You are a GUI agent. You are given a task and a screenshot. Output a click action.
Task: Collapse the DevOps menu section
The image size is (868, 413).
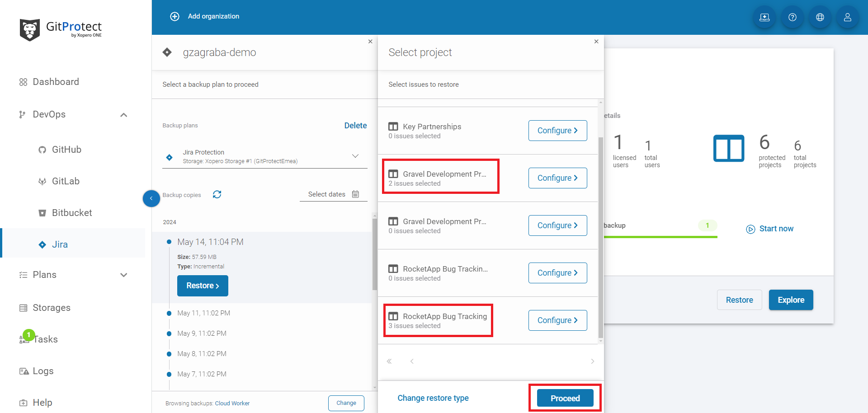coord(123,115)
